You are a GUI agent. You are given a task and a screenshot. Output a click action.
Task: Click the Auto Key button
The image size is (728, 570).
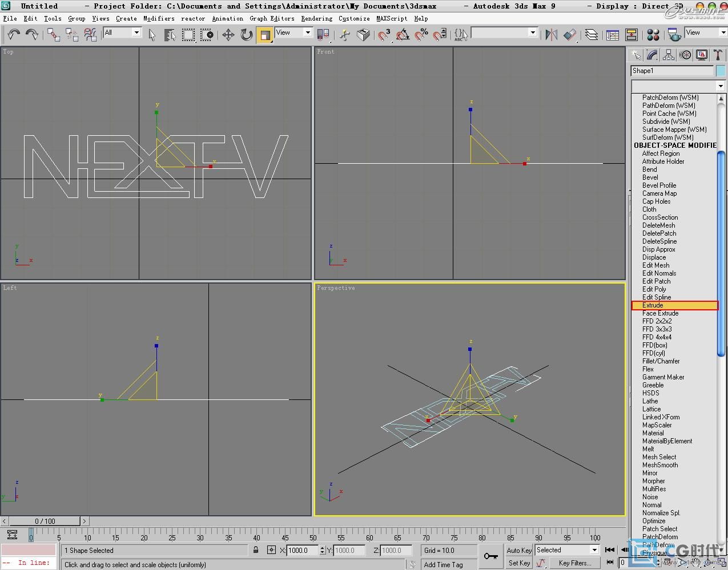tap(519, 551)
